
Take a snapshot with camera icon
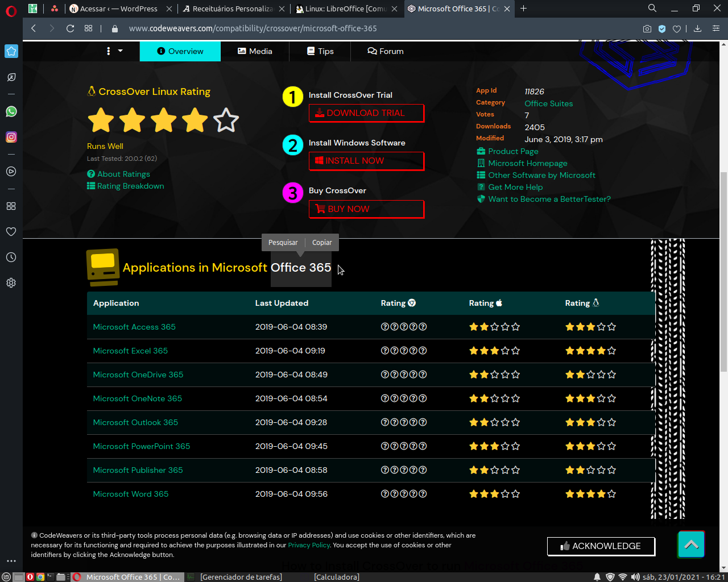(x=647, y=28)
